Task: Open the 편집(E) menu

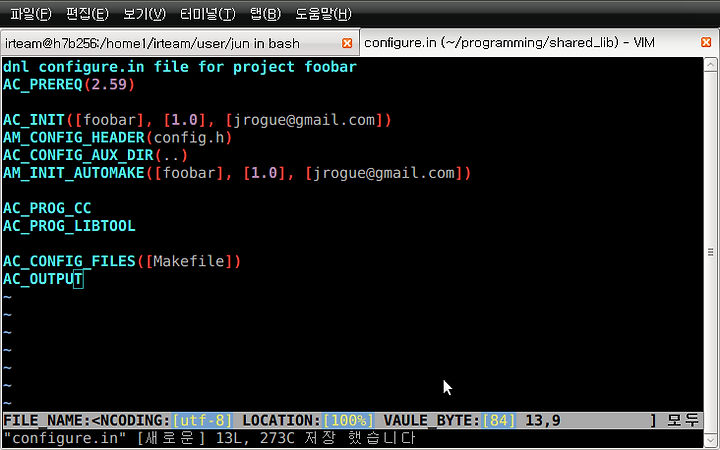Action: pos(87,14)
